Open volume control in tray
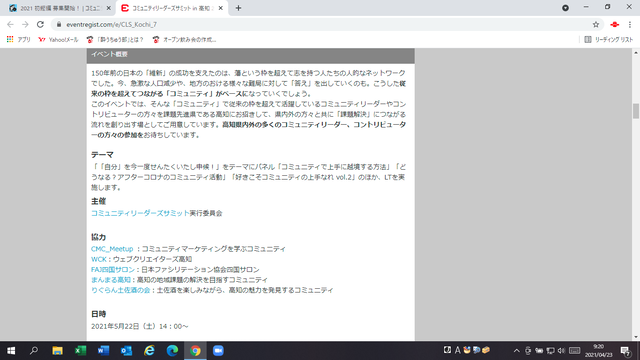 pyautogui.click(x=561, y=351)
